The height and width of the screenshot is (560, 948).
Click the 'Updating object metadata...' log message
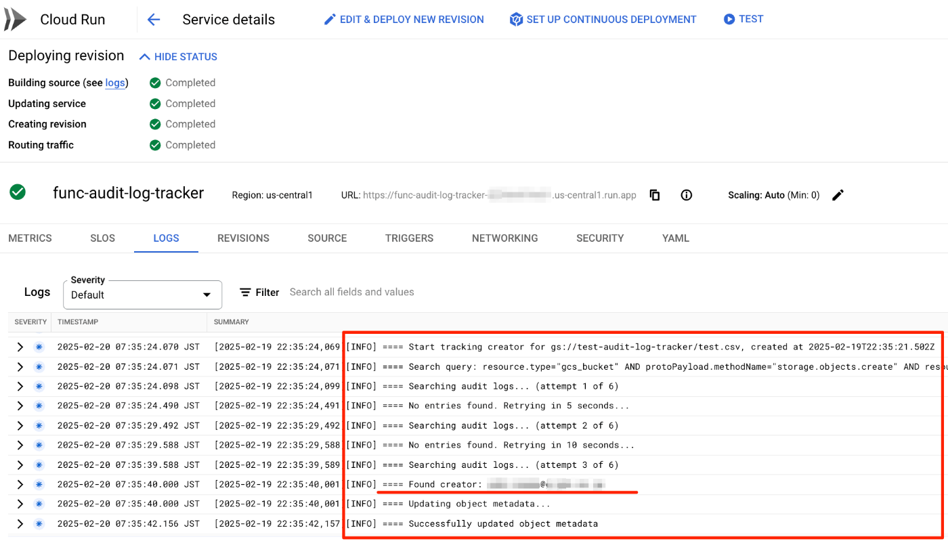[x=448, y=504]
